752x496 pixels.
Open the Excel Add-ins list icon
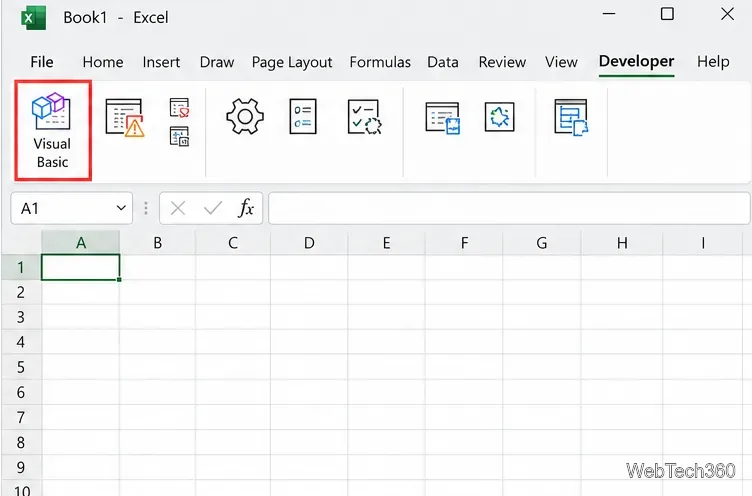303,117
